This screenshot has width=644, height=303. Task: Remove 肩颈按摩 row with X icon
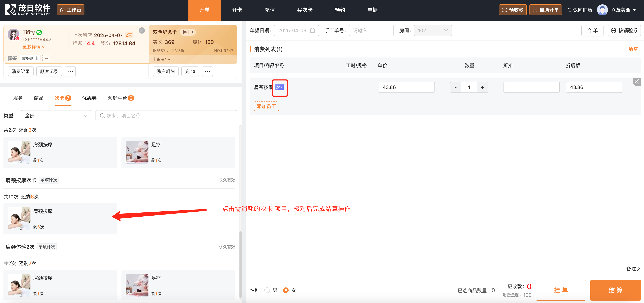[x=637, y=82]
